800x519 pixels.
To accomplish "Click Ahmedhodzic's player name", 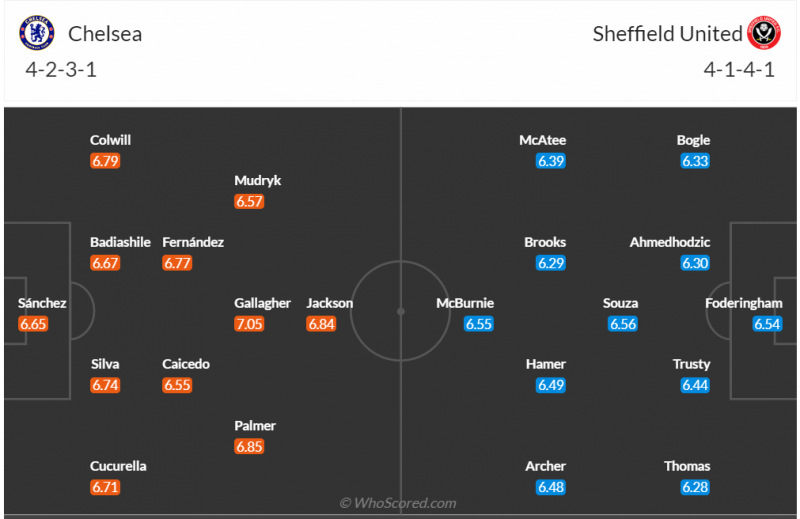I will 670,242.
